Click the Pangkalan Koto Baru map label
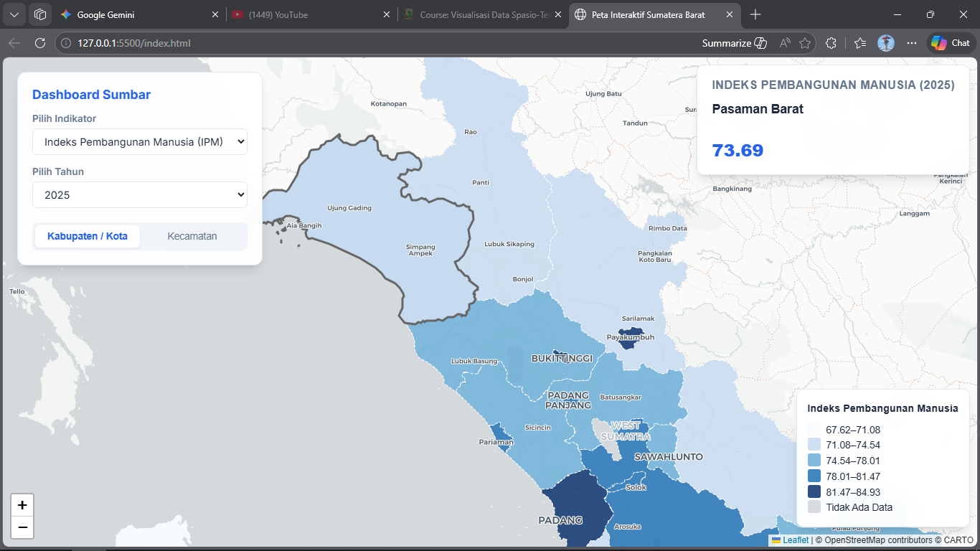 point(655,257)
